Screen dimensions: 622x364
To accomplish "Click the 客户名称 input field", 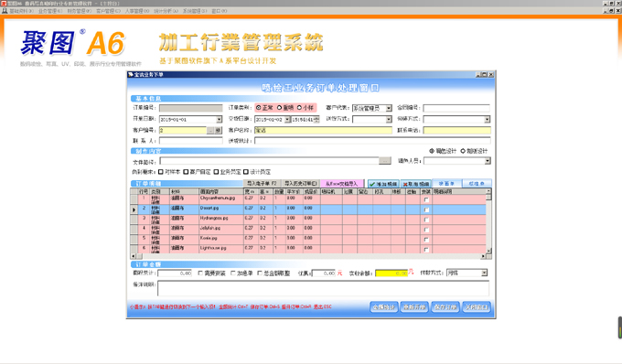I will [323, 131].
